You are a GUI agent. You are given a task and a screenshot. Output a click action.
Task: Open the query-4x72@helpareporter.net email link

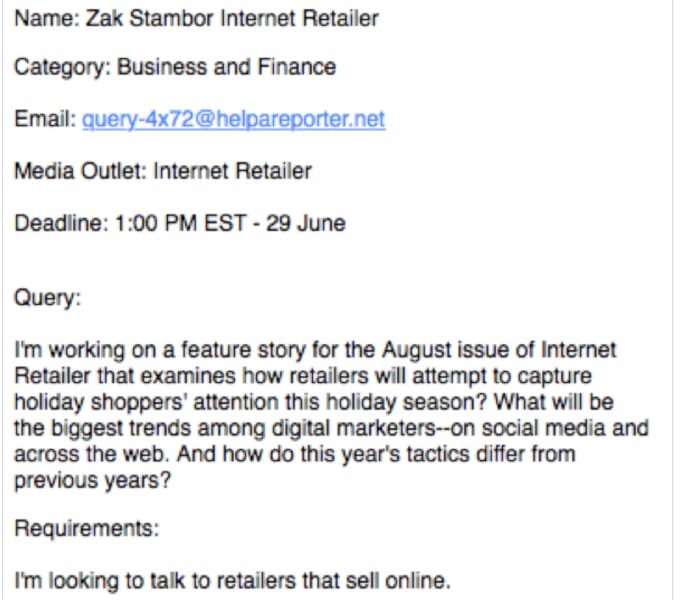click(233, 119)
